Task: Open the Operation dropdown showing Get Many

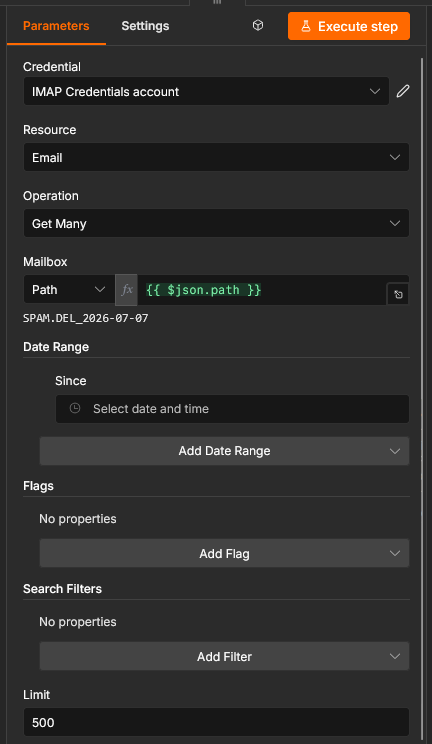Action: click(x=216, y=223)
